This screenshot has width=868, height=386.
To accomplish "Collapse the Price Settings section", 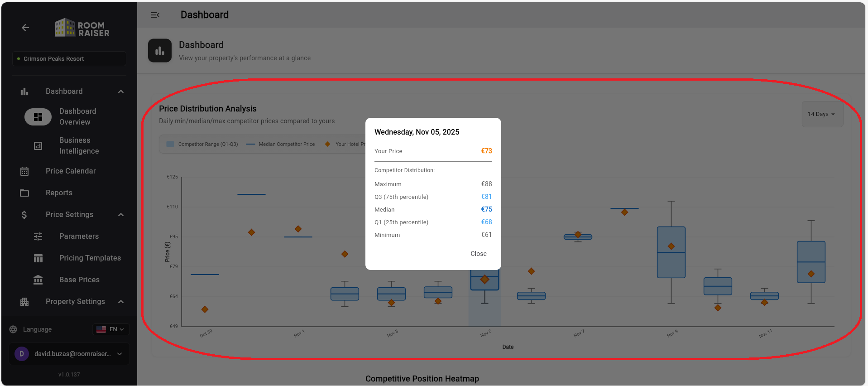I will pos(120,215).
